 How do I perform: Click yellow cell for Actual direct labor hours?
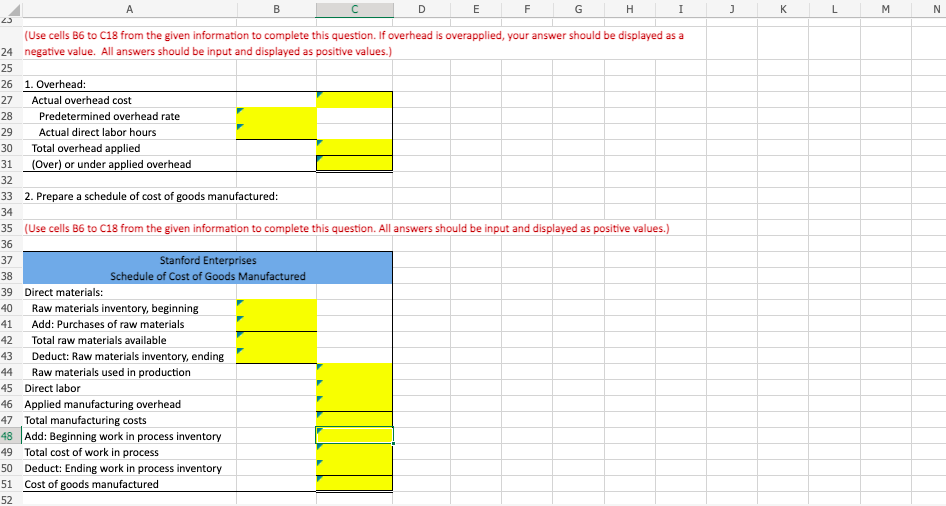point(276,132)
